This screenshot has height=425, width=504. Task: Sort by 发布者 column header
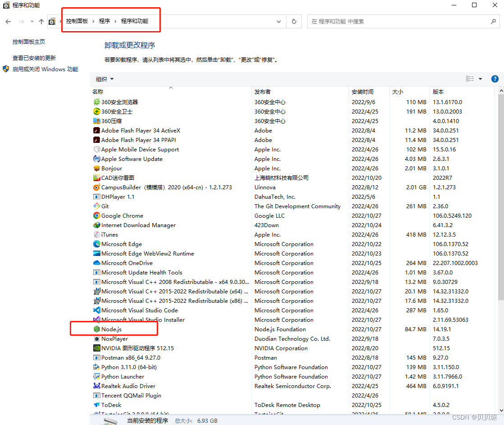tap(300, 91)
